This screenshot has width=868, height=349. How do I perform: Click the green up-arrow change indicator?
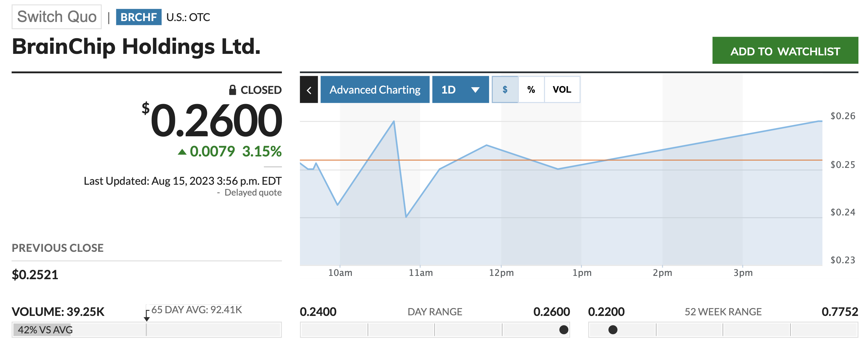click(182, 152)
